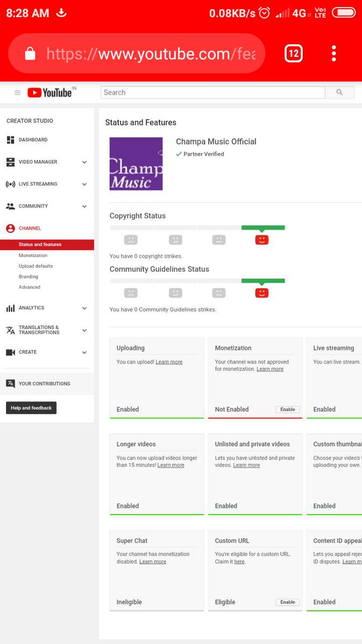Click the red happy face under Copyright Status

pos(262,240)
